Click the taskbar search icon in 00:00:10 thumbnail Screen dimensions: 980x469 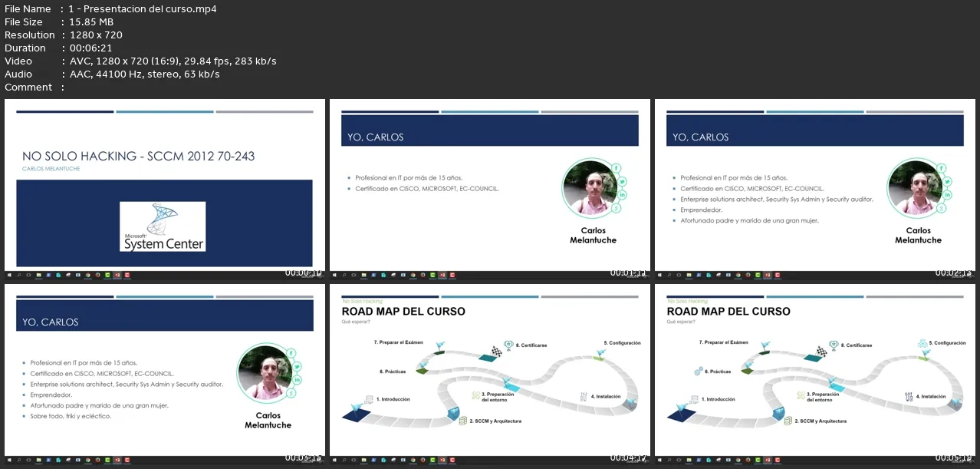pyautogui.click(x=19, y=274)
